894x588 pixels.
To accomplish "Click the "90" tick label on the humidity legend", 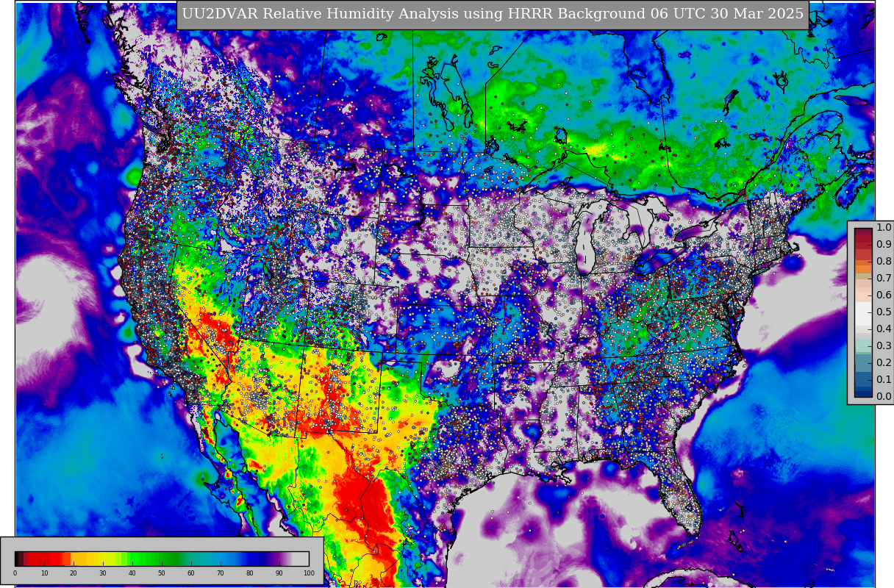I will 279,573.
